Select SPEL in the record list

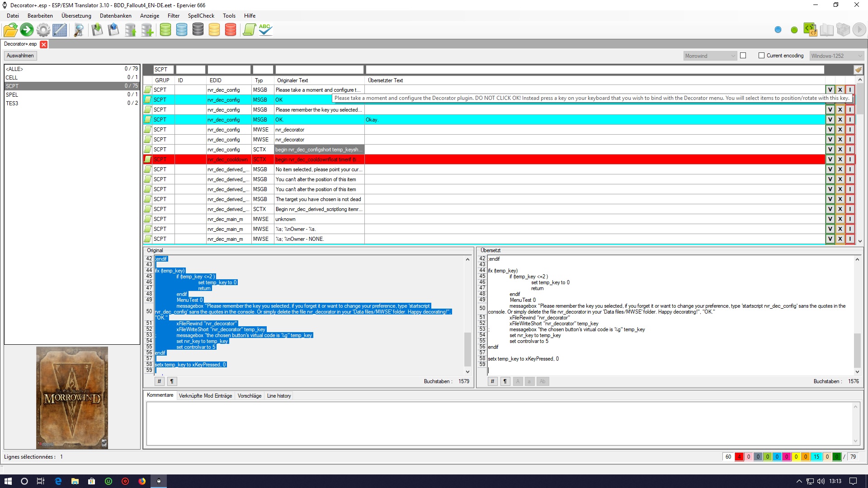click(12, 94)
